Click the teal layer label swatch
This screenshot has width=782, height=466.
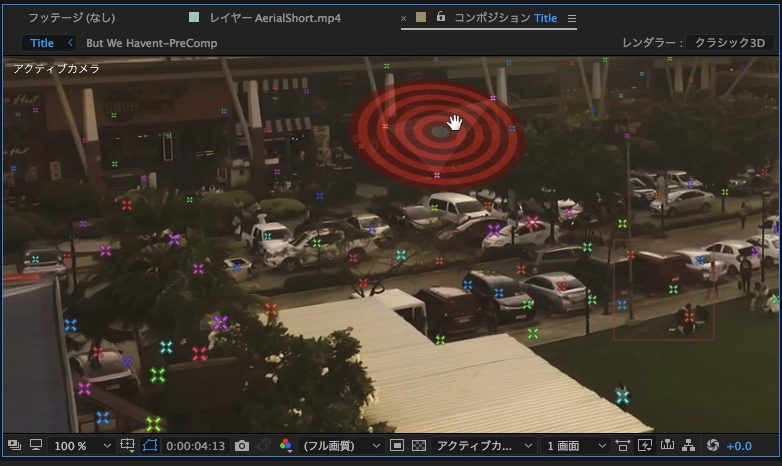tap(194, 17)
